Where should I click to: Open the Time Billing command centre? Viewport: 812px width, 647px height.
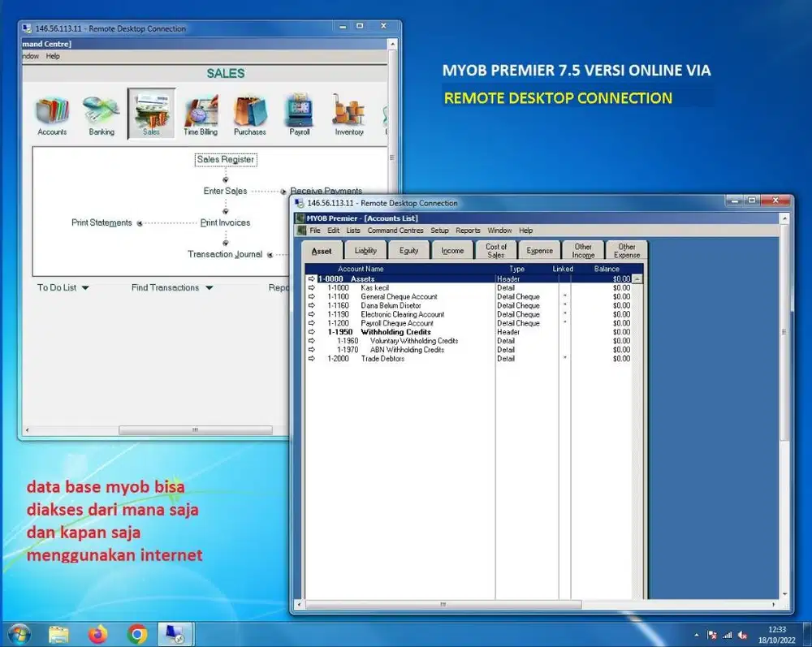tap(201, 112)
